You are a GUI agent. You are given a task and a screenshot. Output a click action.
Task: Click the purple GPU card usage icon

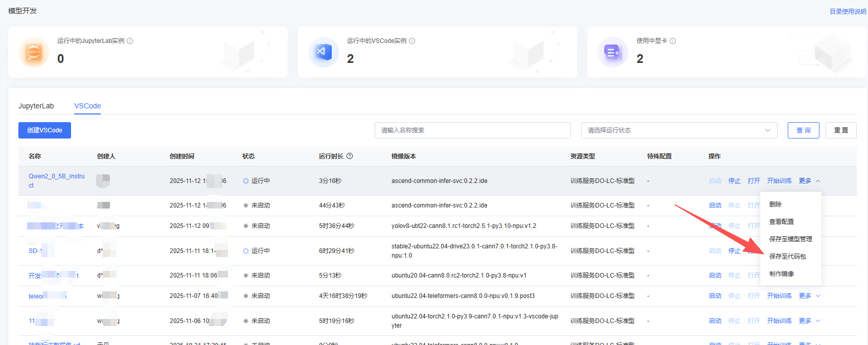pyautogui.click(x=612, y=52)
